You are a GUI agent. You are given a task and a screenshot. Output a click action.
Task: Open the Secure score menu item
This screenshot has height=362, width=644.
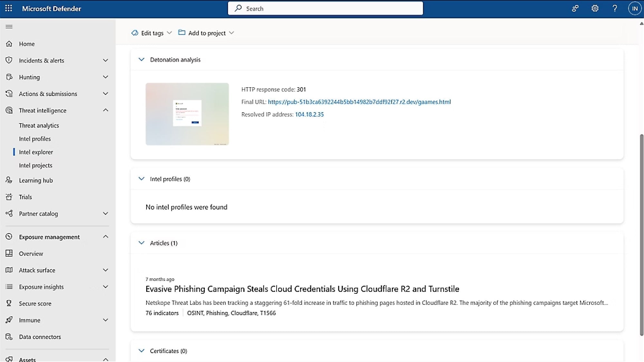click(35, 303)
